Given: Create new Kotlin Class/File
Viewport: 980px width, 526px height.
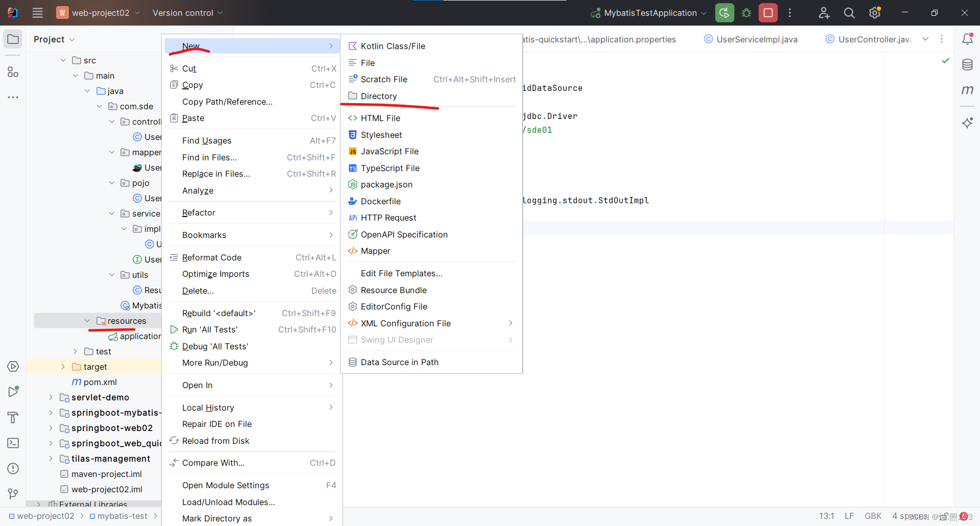Looking at the screenshot, I should [431, 46].
